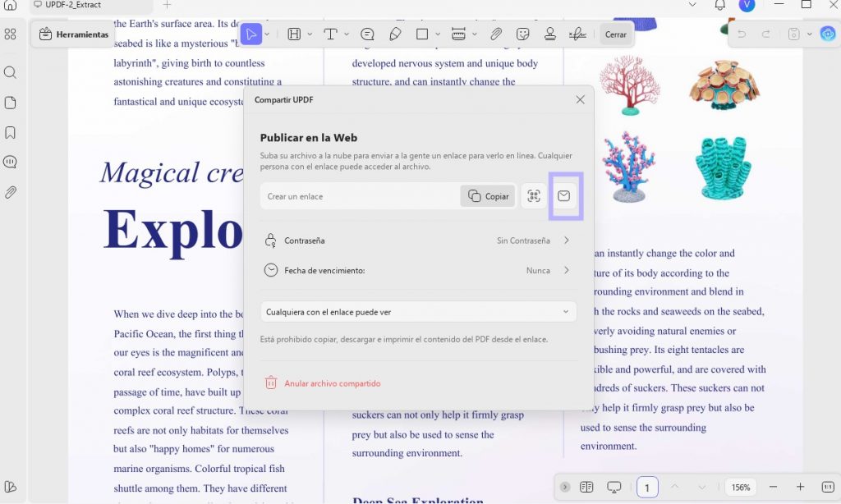Select the attachment paperclip tool in toolbar
The width and height of the screenshot is (841, 504).
click(496, 34)
